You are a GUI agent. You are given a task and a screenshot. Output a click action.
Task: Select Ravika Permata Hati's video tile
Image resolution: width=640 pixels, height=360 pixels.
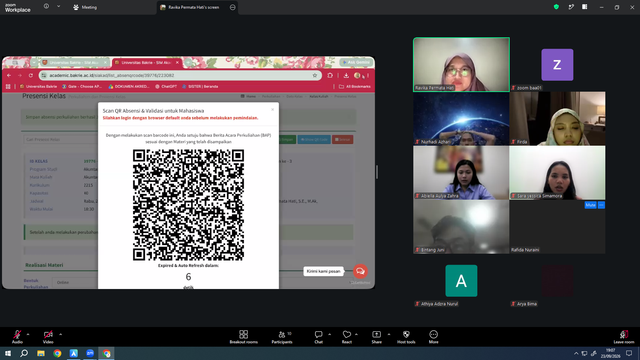tap(461, 64)
